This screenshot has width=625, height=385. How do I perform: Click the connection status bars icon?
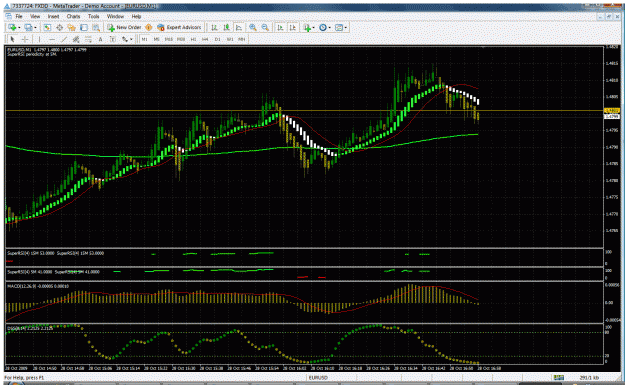tap(559, 377)
